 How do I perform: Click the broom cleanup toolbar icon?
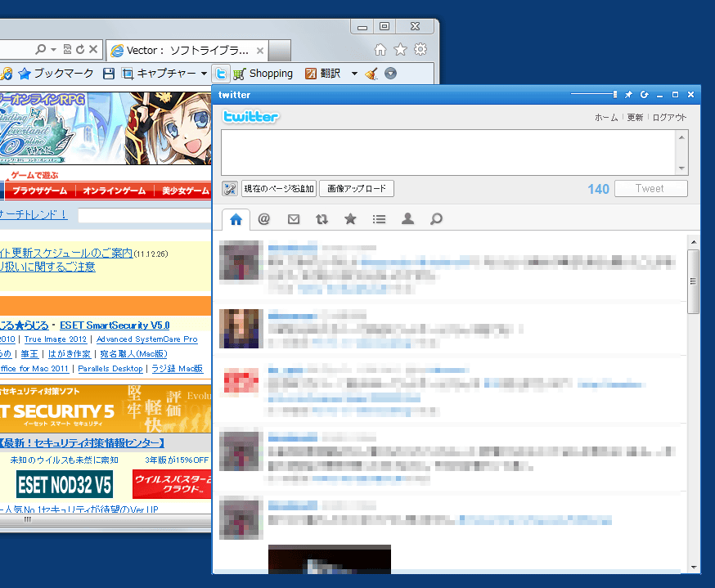click(x=371, y=74)
